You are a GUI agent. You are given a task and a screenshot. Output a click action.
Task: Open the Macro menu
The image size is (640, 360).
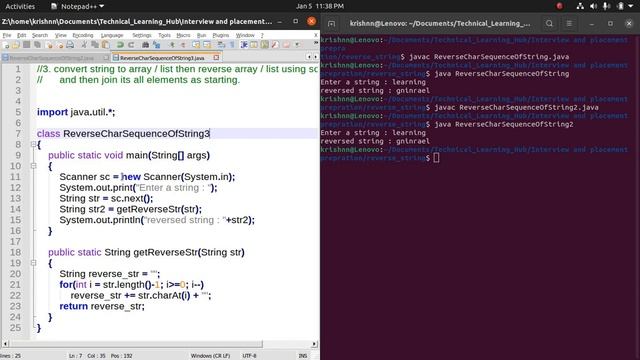[183, 36]
